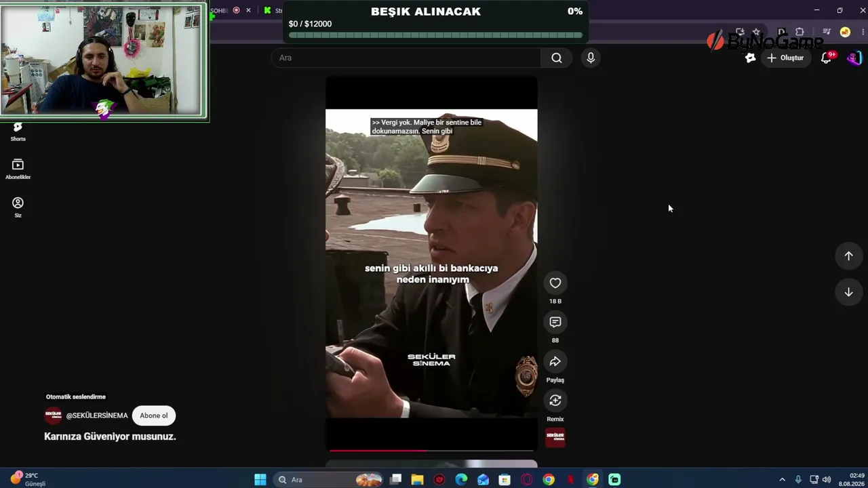Open Task View on the taskbar
Image resolution: width=868 pixels, height=488 pixels.
tap(396, 480)
